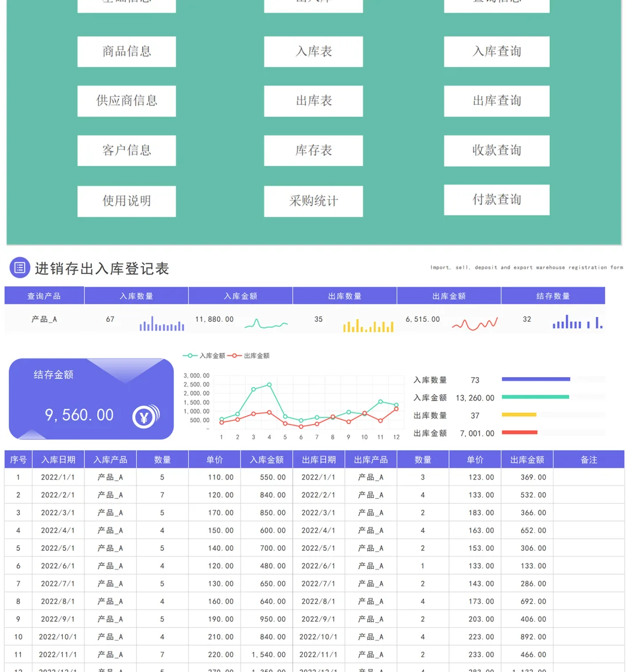Click 出库金额 legend entry in chart

248,356
